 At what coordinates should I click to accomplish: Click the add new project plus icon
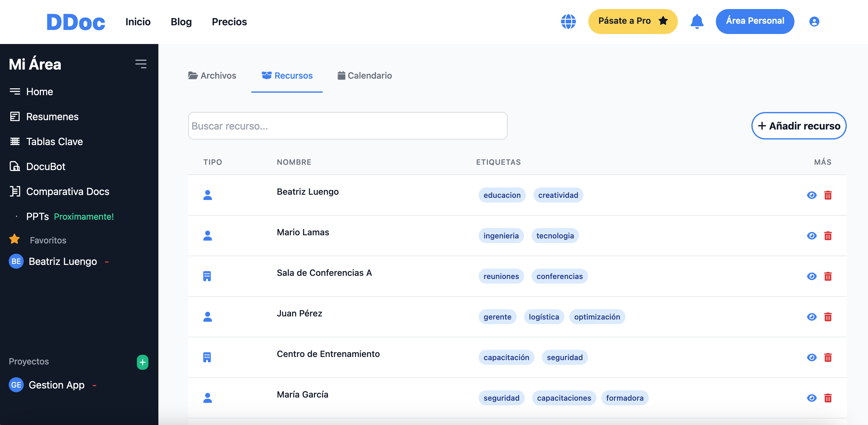point(143,362)
